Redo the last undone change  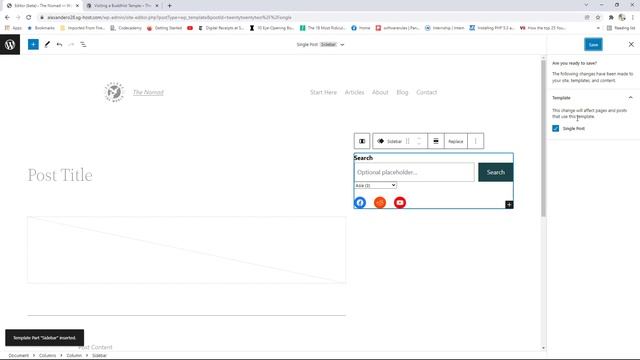[71, 44]
